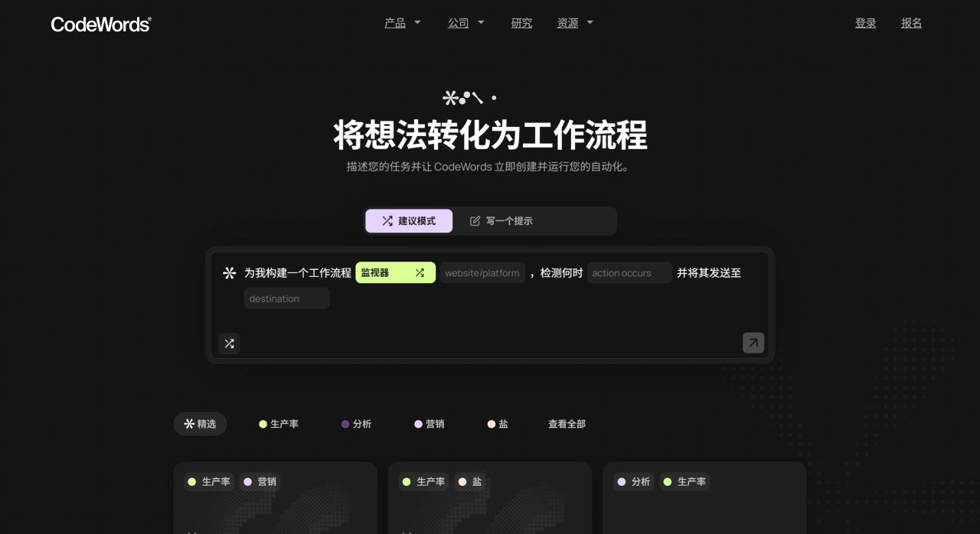
Task: Click the CodeWords logo
Action: [x=101, y=24]
